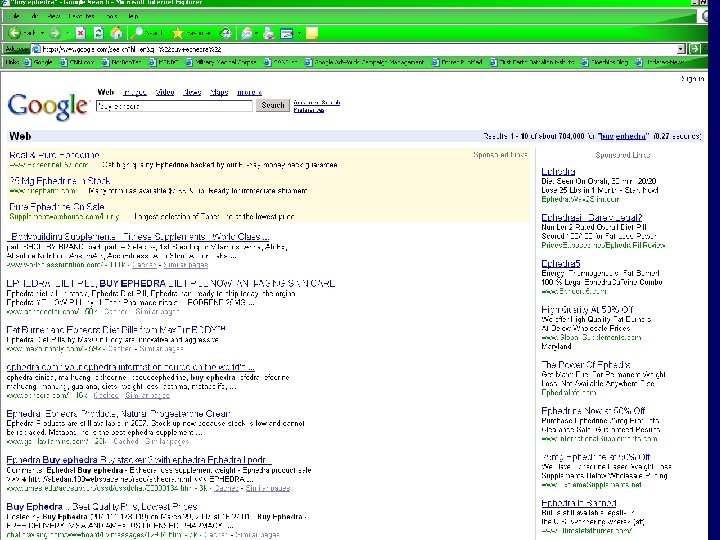Screen dimensions: 720x540
Task: Open Google AdWords Campaign Management link in Links bar
Action: (x=365, y=62)
